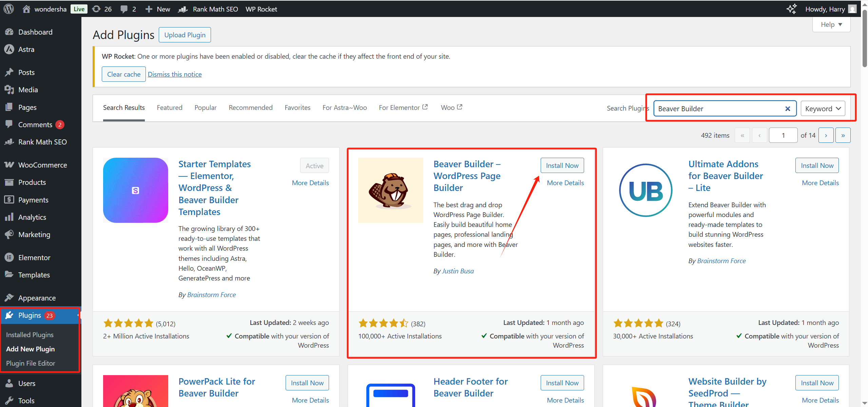Jump to last page of results
The image size is (868, 407).
[843, 135]
